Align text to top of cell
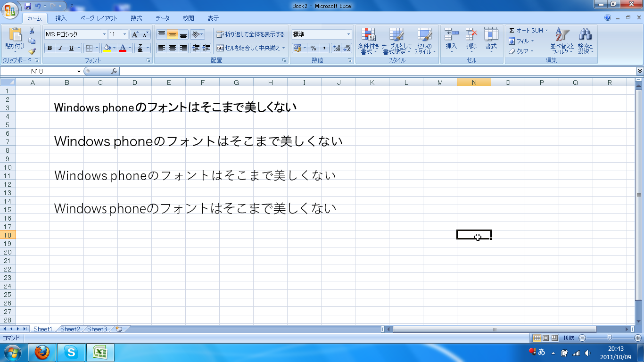 coord(161,34)
